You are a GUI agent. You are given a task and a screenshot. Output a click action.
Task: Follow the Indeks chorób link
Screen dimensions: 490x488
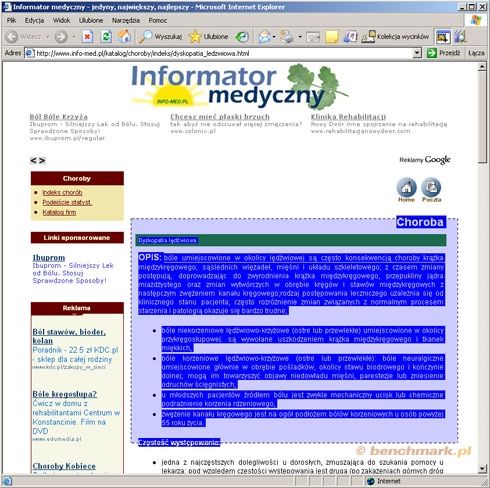pyautogui.click(x=62, y=192)
